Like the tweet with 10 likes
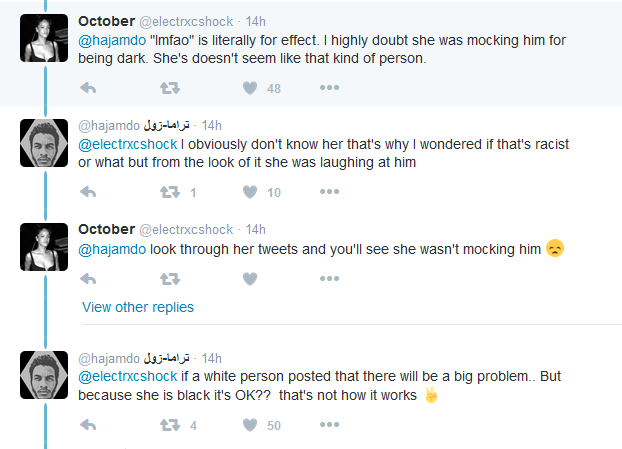622x449 pixels. (x=251, y=192)
